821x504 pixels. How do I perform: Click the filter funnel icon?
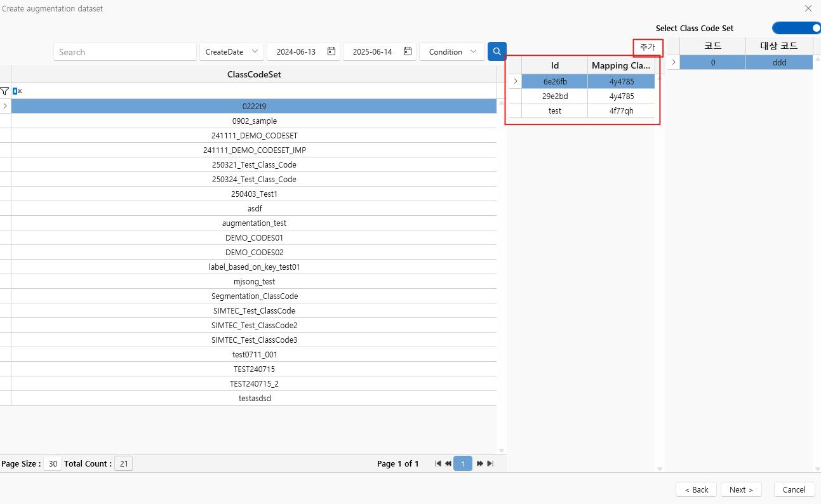[5, 91]
